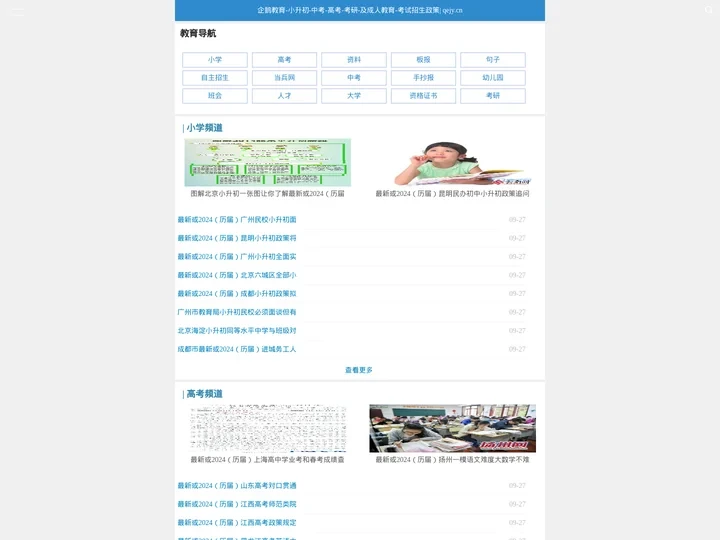
Task: Open article 江西高考政策规定
Action: [237, 523]
